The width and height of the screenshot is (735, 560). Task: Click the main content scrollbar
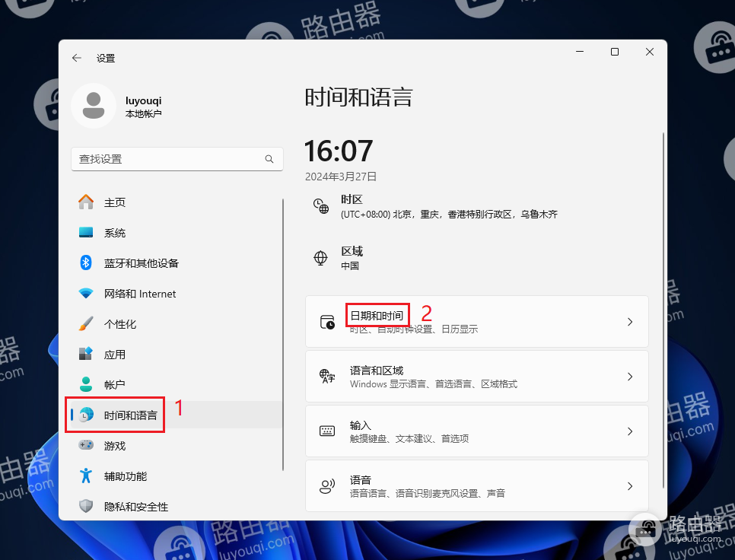pos(663,310)
